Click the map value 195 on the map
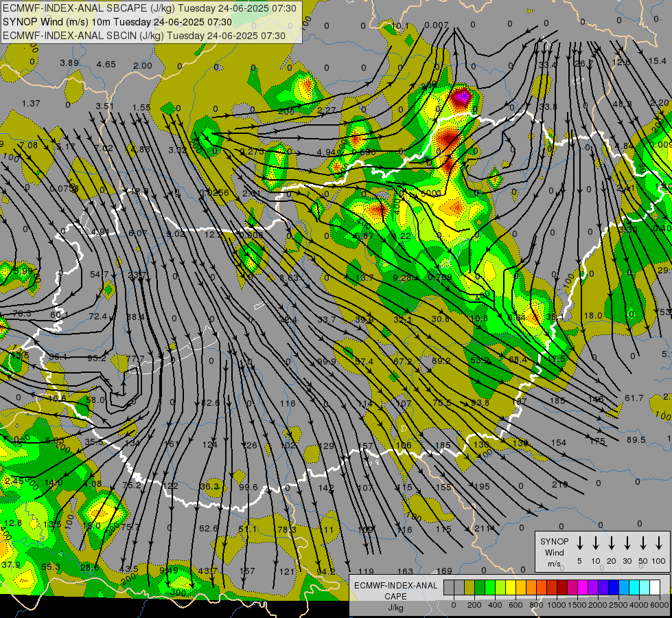This screenshot has height=618, width=672. tap(482, 486)
